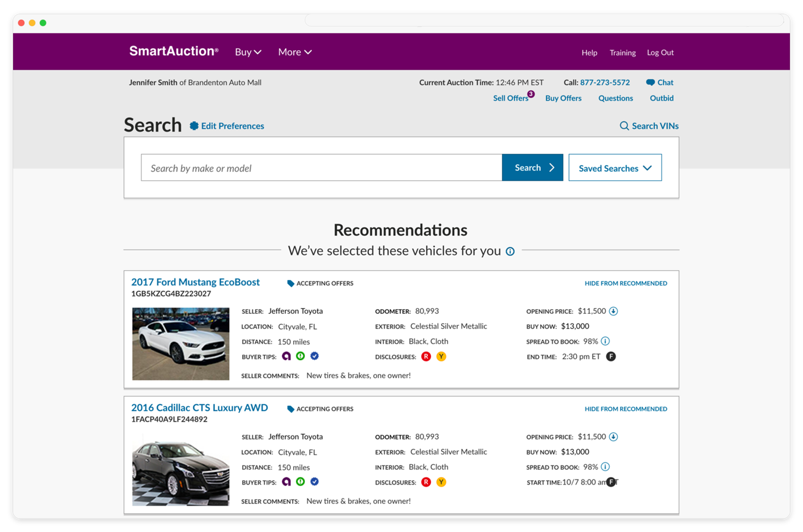Click the make or model search field

[x=321, y=168]
